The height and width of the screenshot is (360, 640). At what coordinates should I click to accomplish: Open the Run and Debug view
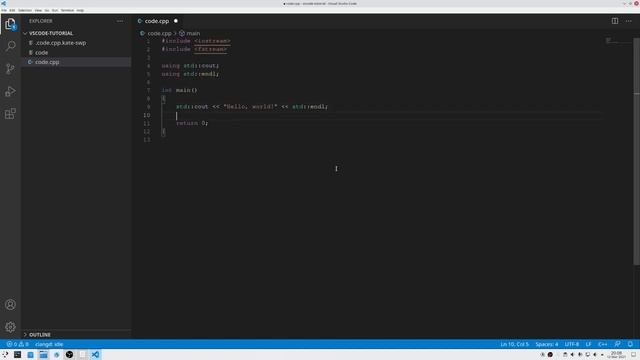(x=10, y=91)
